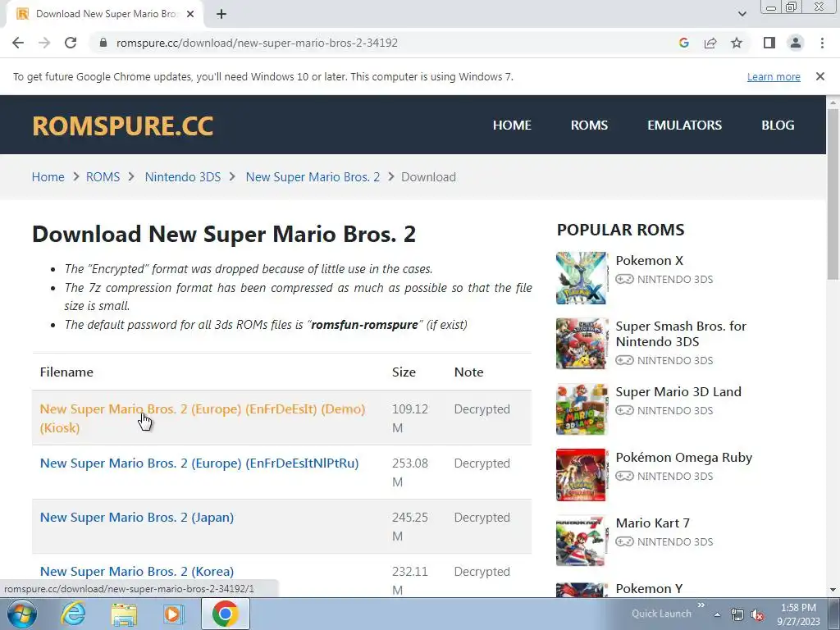Viewport: 840px width, 630px height.
Task: Click the Nintendo 3DS breadcrumb link
Action: pyautogui.click(x=183, y=177)
